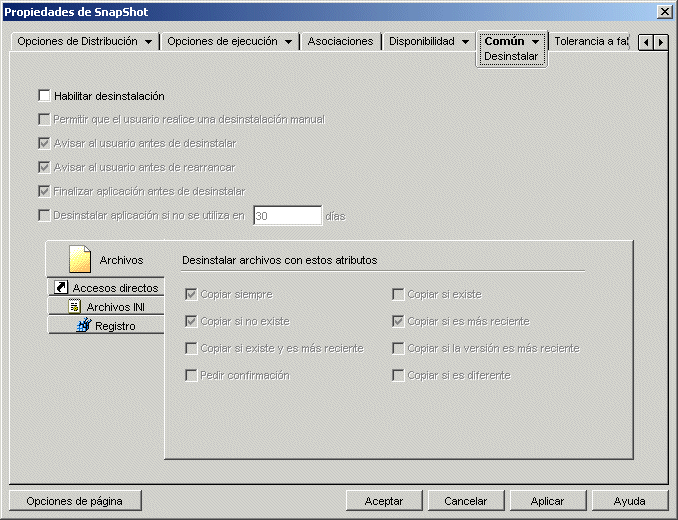Select the Opciones de Distribución tab label
The width and height of the screenshot is (678, 520).
coord(77,41)
